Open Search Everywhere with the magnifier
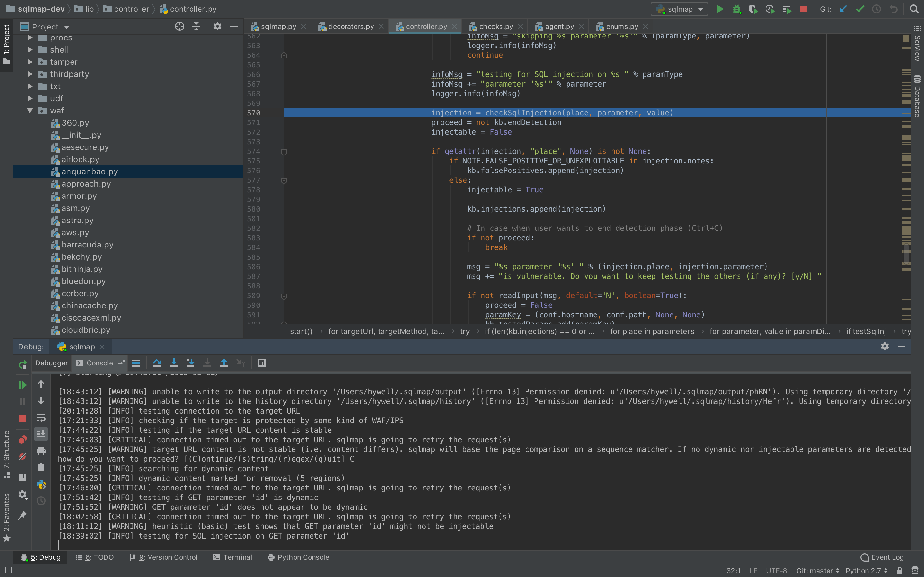924x577 pixels. click(914, 9)
